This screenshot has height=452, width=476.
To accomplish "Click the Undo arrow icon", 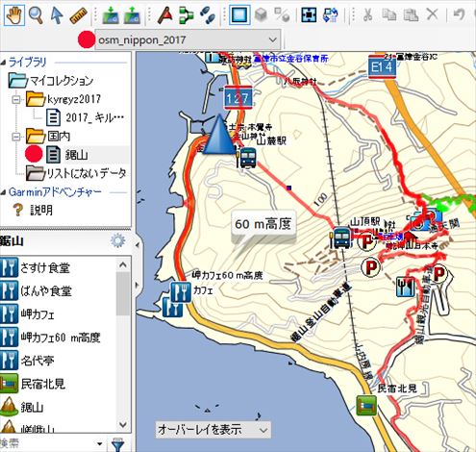I will tap(459, 14).
